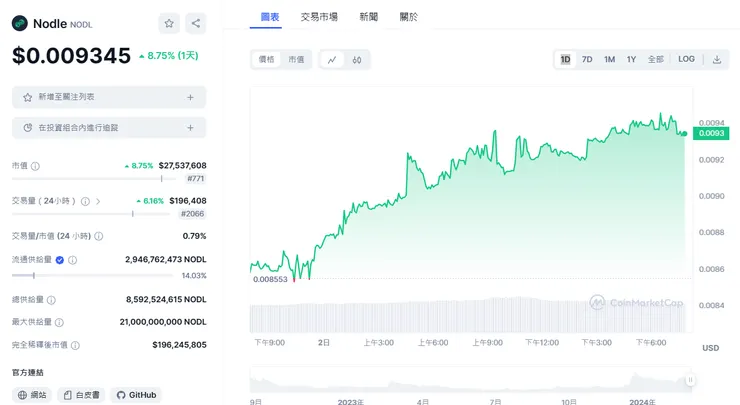Click circulating supply progress bar
740x405 pixels.
[x=94, y=275]
